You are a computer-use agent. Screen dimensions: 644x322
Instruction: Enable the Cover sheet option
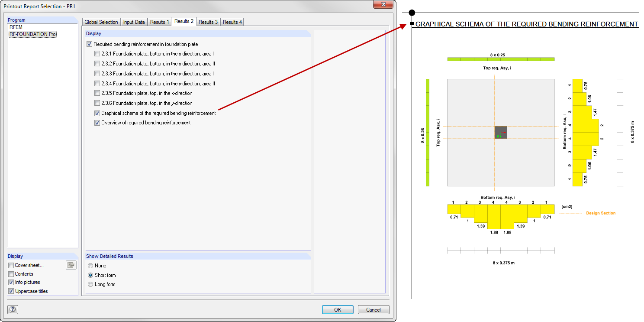(10, 265)
